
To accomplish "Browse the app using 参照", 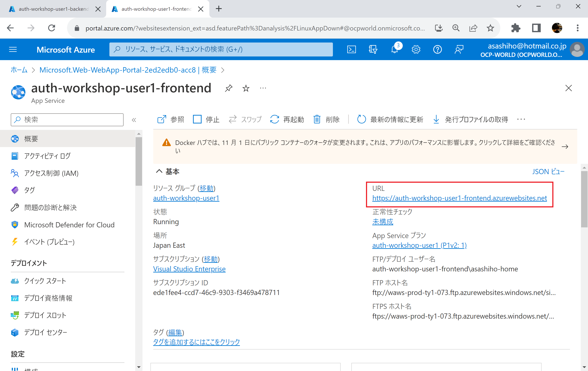I will pos(170,119).
